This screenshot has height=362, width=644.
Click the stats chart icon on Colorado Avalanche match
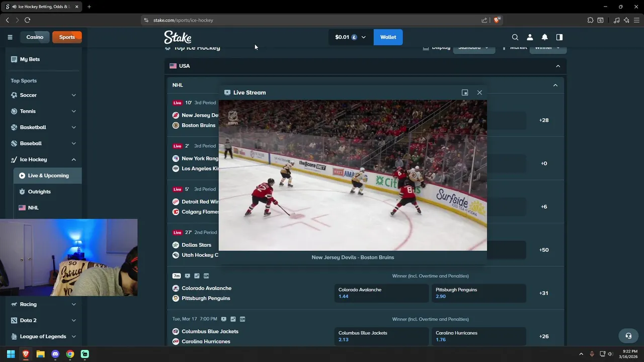click(197, 276)
